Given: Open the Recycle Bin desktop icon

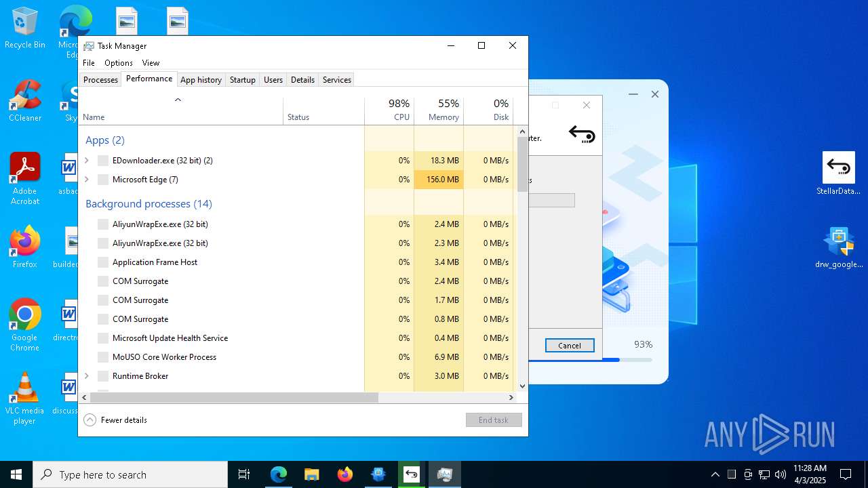Looking at the screenshot, I should (x=24, y=28).
